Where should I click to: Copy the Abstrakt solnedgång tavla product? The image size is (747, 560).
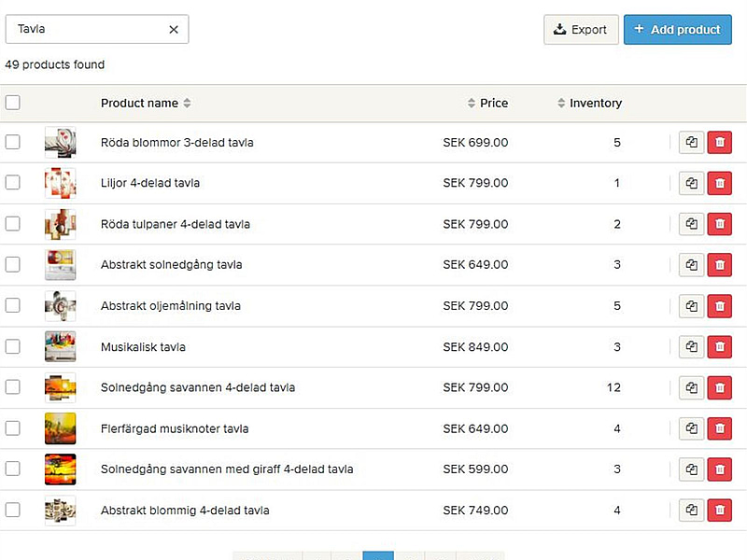(691, 265)
